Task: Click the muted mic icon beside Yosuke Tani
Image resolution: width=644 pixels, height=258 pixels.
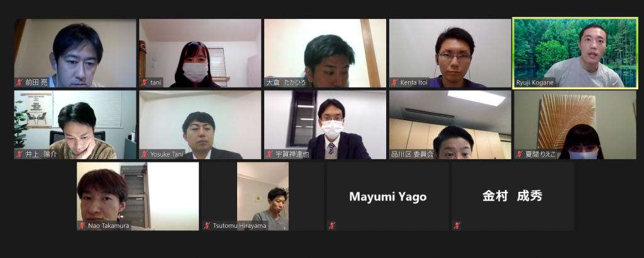Action: [x=144, y=154]
